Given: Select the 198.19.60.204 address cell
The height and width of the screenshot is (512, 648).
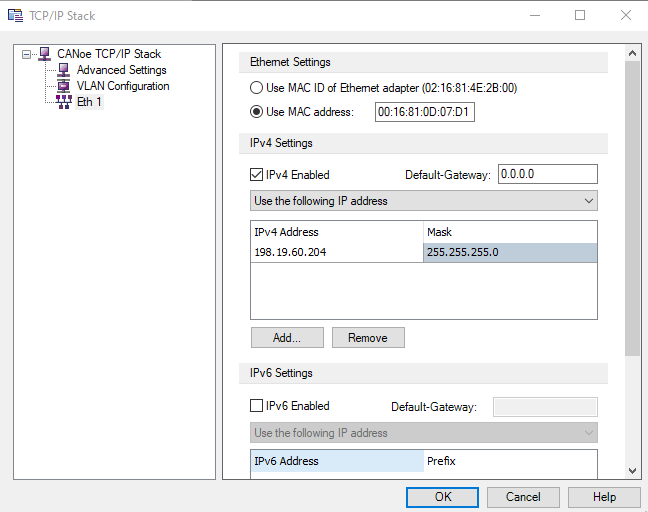Looking at the screenshot, I should pyautogui.click(x=337, y=252).
